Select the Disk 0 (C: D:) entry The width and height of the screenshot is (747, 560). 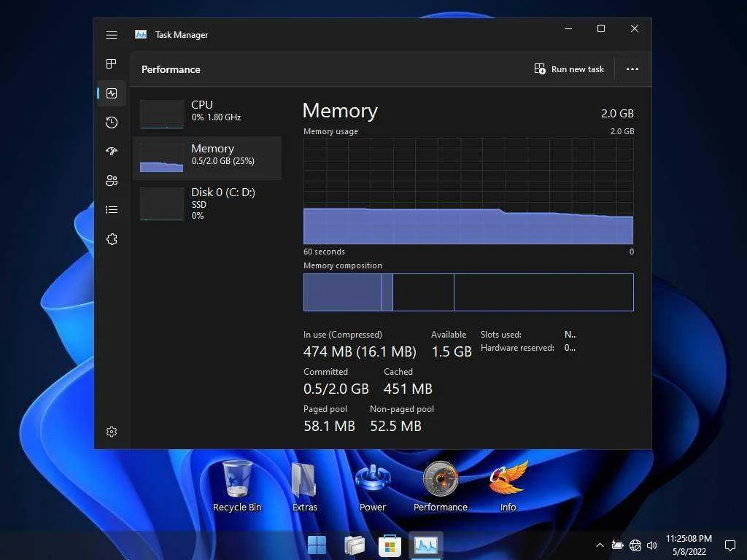[207, 203]
